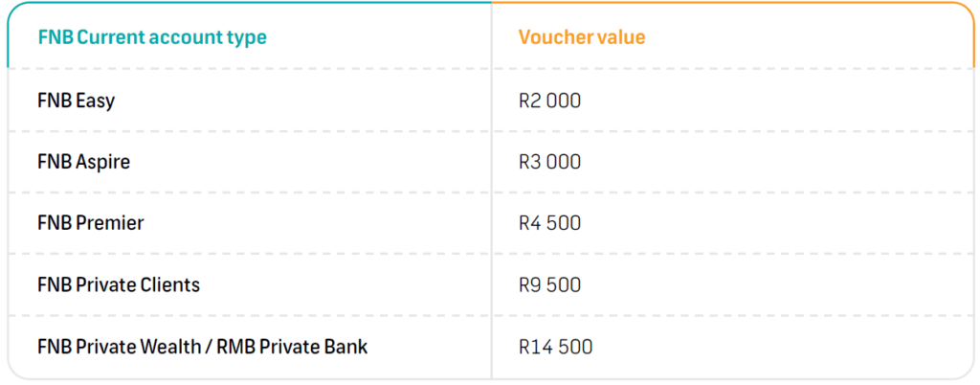
Task: Select the R14 500 voucher value
Action: pyautogui.click(x=555, y=346)
